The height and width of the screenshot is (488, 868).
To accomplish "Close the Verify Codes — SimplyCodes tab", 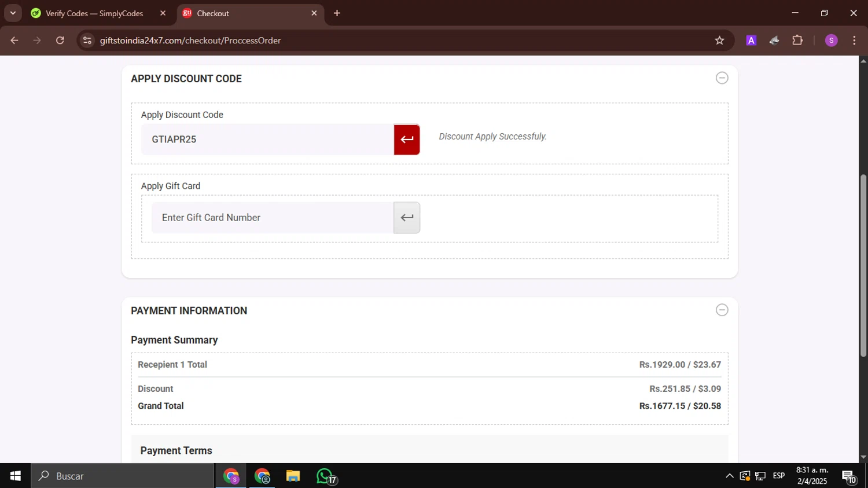I will 163,13.
